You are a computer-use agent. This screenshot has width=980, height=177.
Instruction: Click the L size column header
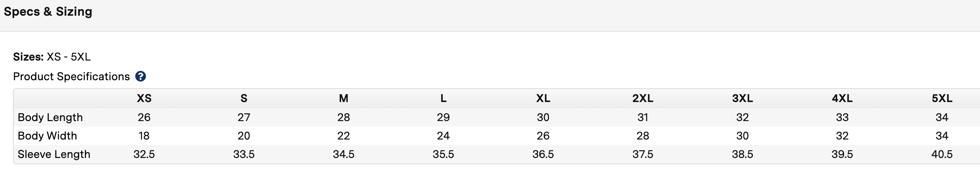(443, 98)
